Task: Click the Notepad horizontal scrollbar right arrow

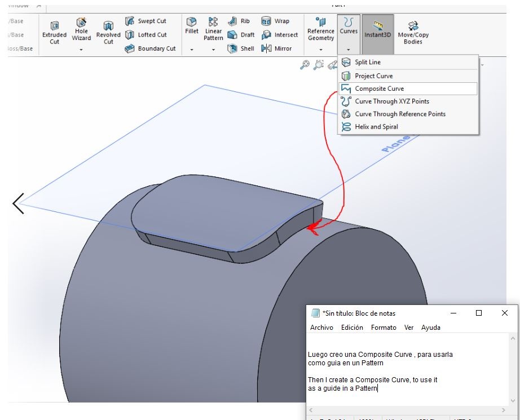Action: [x=504, y=410]
